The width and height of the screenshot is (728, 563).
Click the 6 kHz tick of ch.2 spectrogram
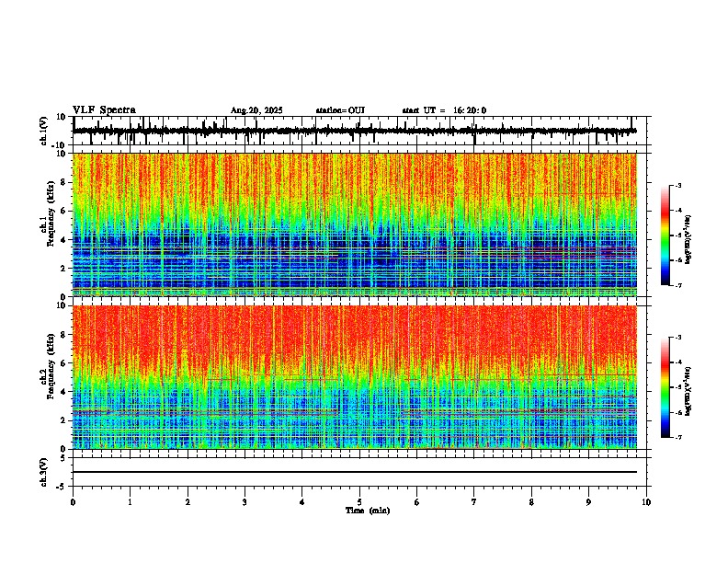point(64,362)
